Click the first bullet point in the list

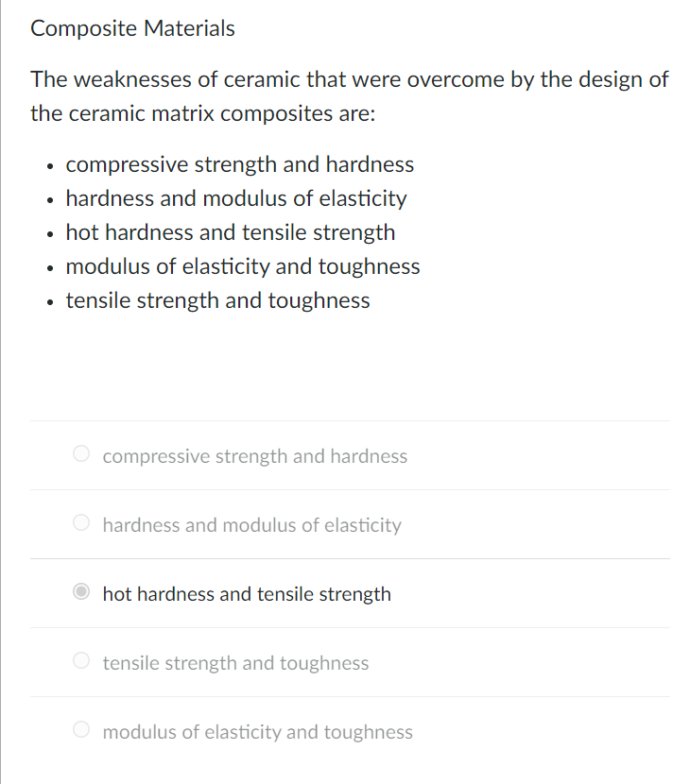point(239,164)
